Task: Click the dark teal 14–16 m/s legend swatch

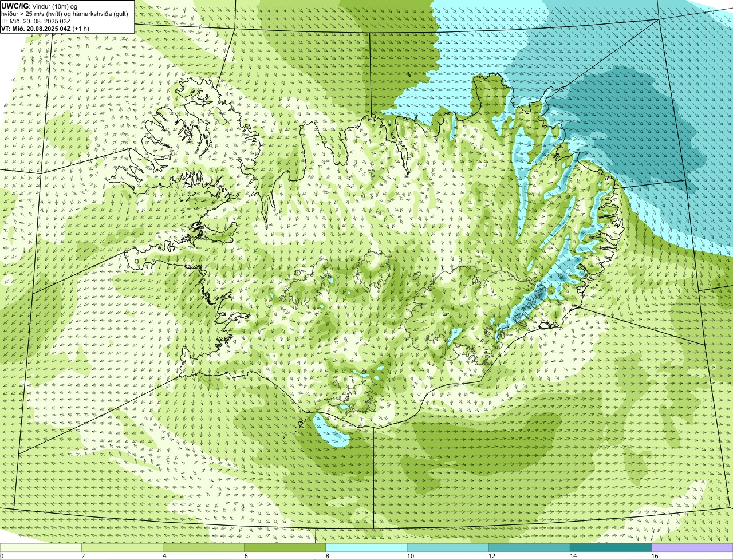Action: tap(610, 548)
